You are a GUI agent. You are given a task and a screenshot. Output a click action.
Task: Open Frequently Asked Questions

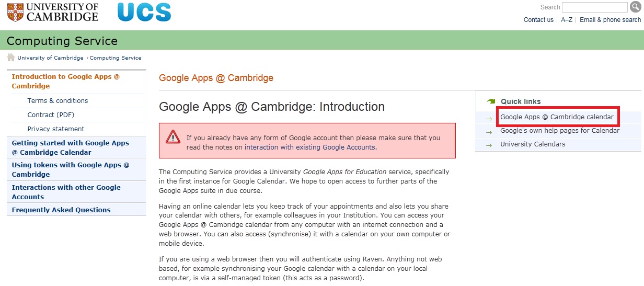[x=61, y=210]
